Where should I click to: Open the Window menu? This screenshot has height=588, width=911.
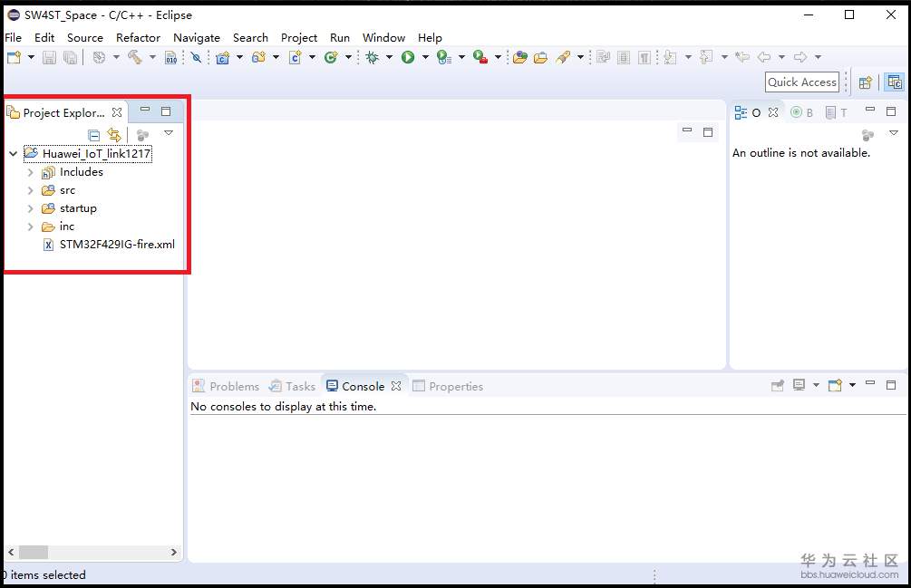tap(383, 38)
